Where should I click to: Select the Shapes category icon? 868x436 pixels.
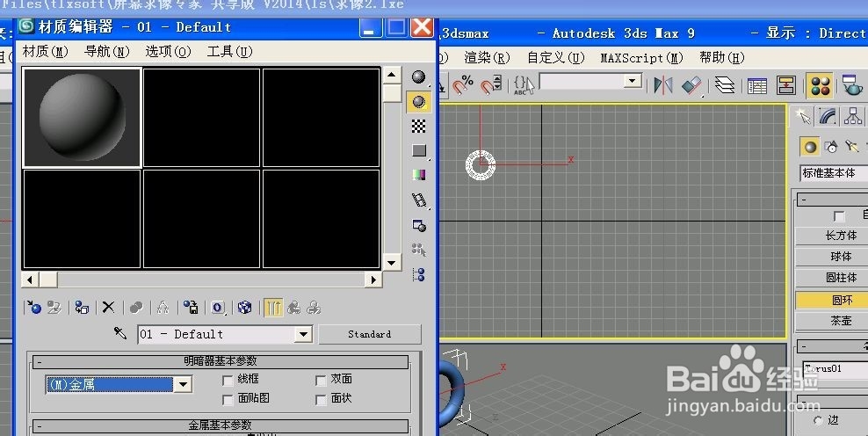[x=831, y=147]
